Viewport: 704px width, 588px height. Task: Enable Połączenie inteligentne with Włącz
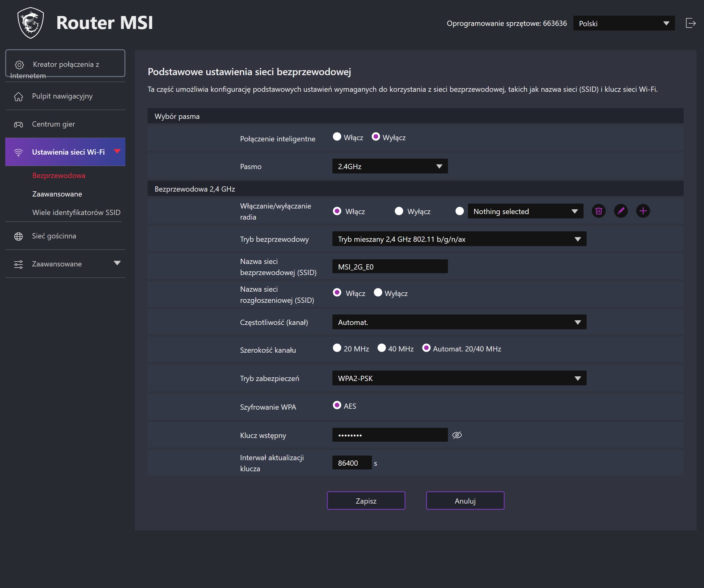click(337, 137)
